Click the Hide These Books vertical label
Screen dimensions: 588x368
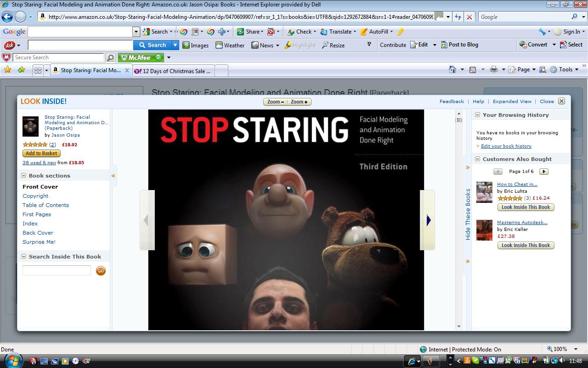468,214
